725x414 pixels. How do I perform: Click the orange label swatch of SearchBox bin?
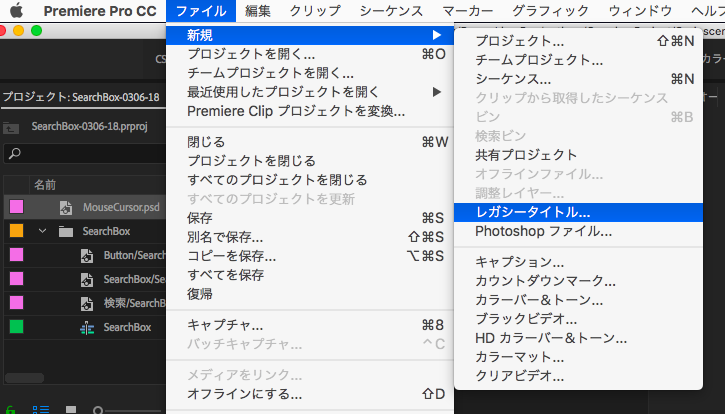click(x=16, y=230)
